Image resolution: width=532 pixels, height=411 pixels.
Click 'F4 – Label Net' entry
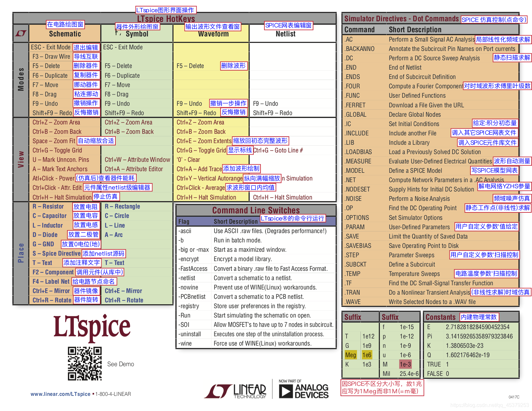[x=51, y=282]
